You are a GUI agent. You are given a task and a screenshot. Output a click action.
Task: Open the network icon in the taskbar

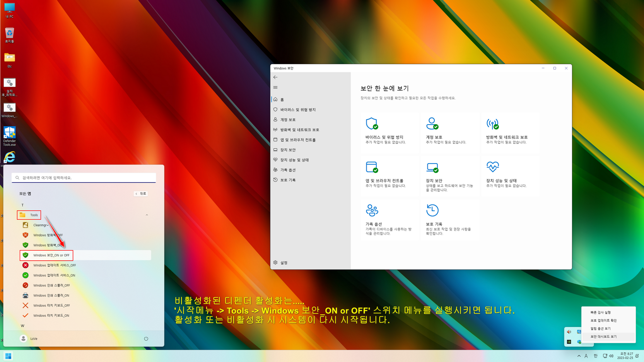605,356
